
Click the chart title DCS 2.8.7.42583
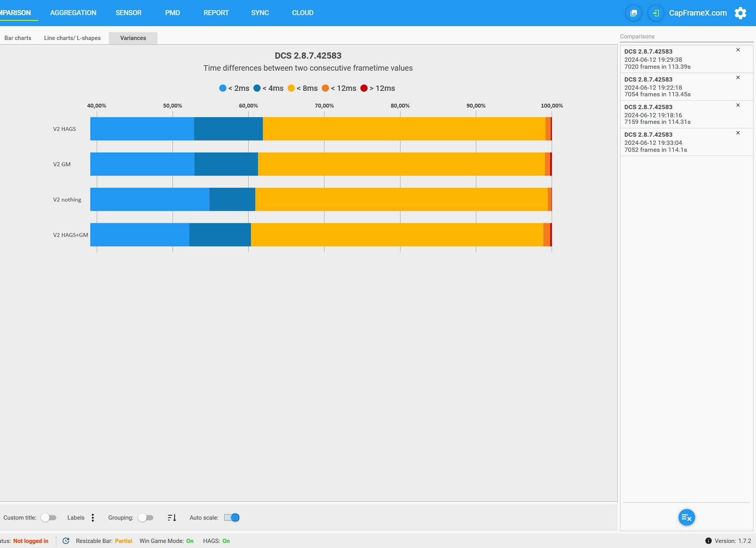(308, 56)
